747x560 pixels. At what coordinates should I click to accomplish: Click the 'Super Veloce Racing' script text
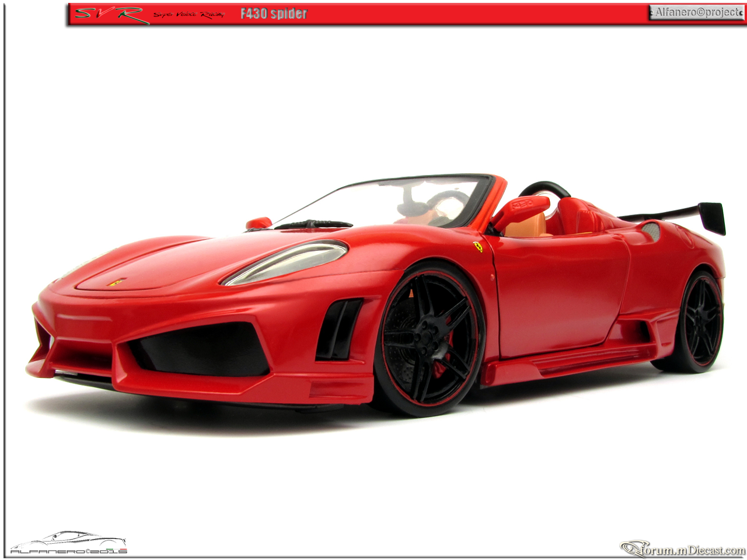[x=189, y=15]
